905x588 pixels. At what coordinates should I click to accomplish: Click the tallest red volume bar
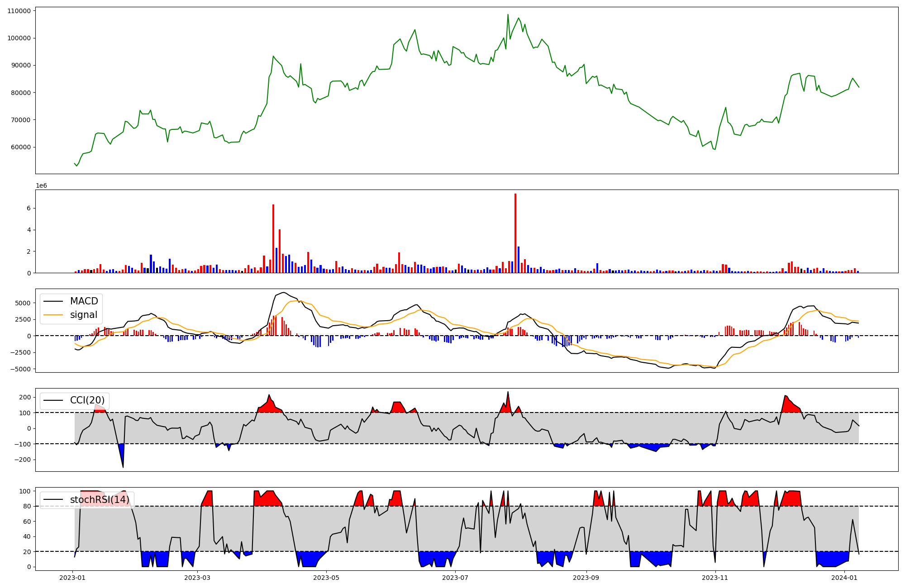pyautogui.click(x=515, y=233)
